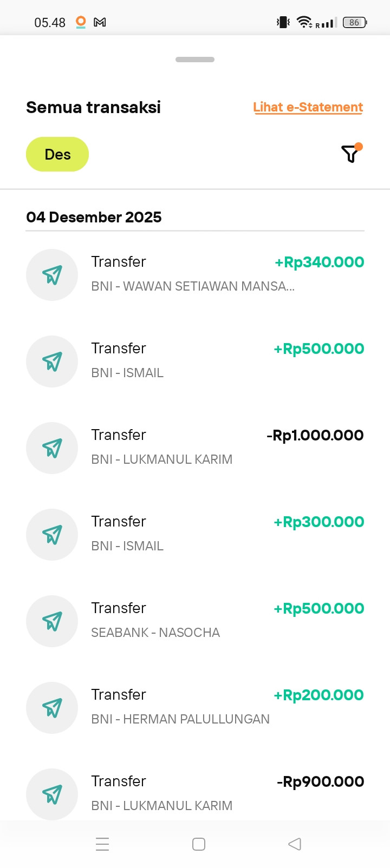The height and width of the screenshot is (868, 390).
Task: Open the +Rp340.000 transfer from WAWAN SETIAWAN
Action: (x=195, y=275)
